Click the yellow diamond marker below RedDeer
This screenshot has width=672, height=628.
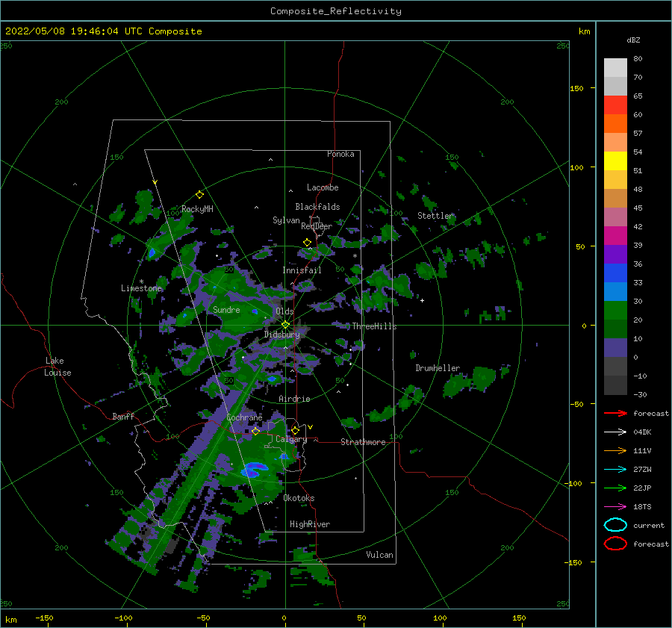(x=307, y=243)
